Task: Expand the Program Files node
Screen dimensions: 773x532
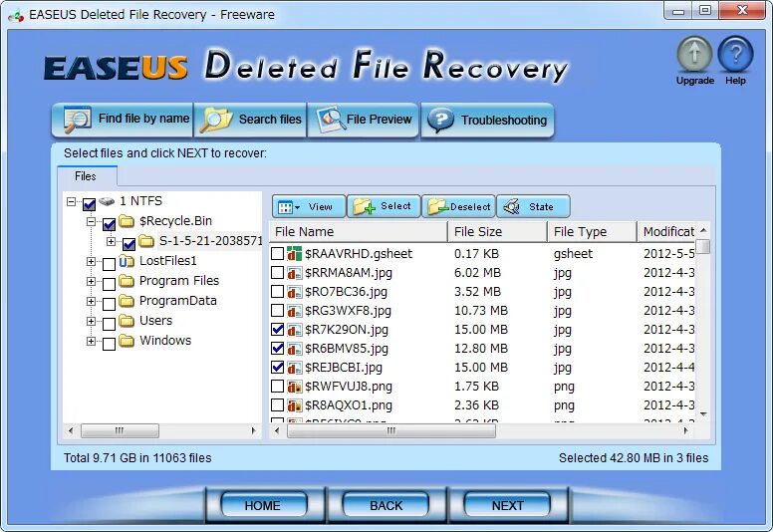Action: click(x=92, y=282)
